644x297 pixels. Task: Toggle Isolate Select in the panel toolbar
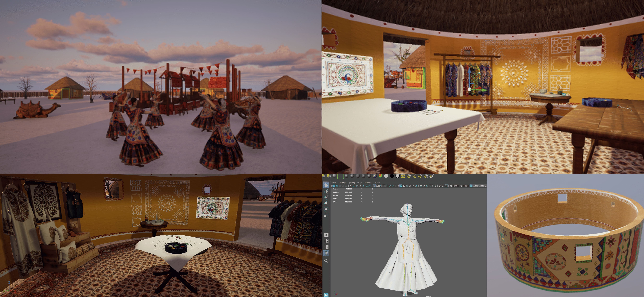click(x=435, y=186)
